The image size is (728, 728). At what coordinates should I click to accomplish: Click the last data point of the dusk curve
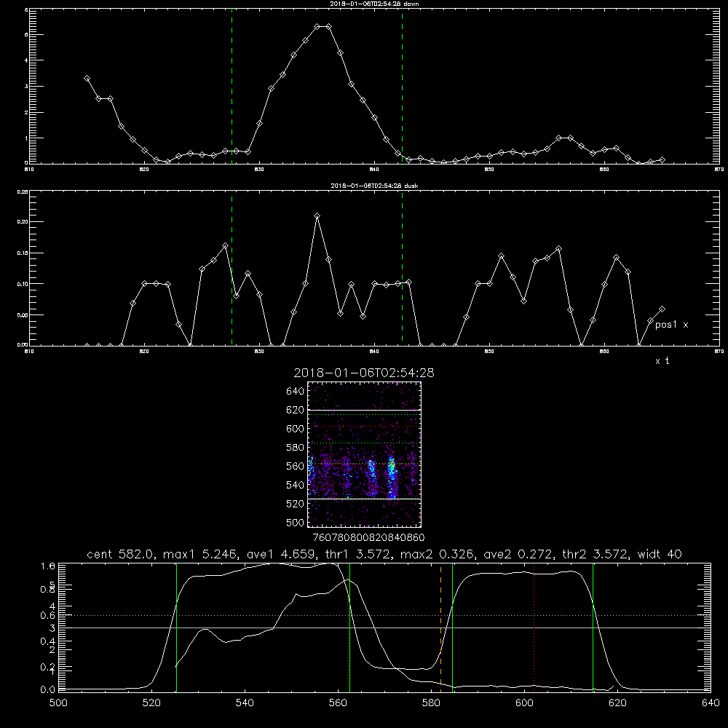[662, 309]
